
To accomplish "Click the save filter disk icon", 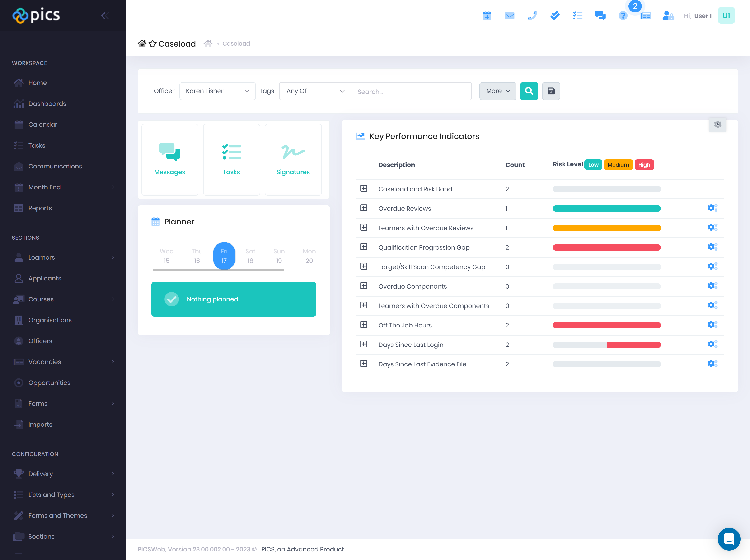I will (551, 91).
